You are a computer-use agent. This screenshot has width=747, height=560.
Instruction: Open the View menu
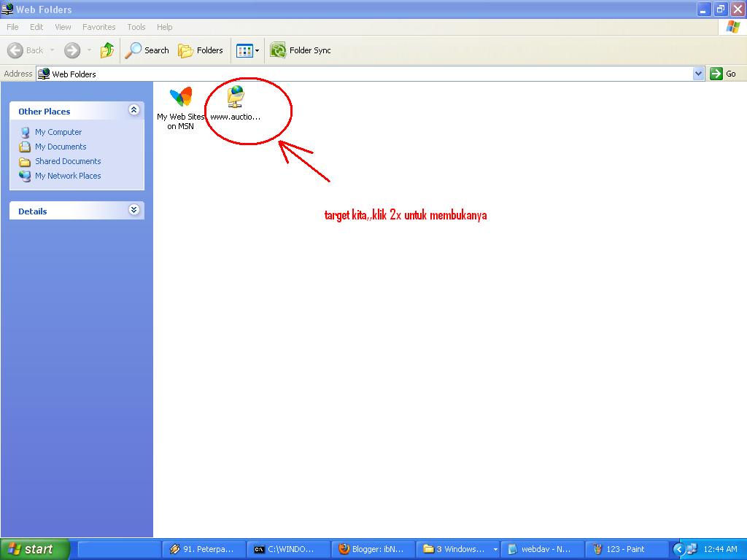click(63, 27)
